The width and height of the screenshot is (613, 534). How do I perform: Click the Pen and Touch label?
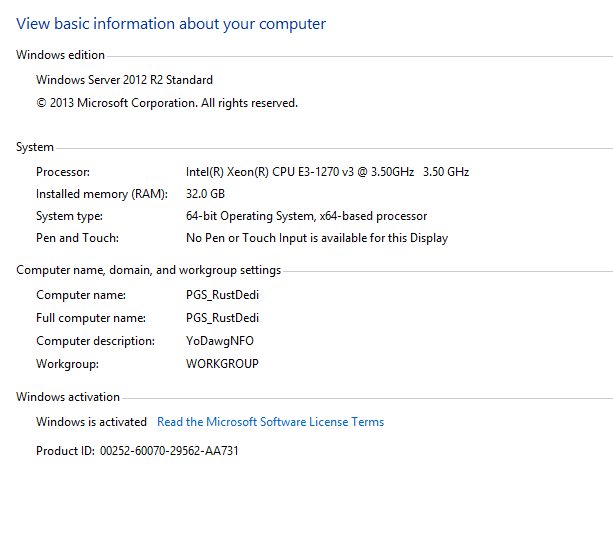pos(77,238)
